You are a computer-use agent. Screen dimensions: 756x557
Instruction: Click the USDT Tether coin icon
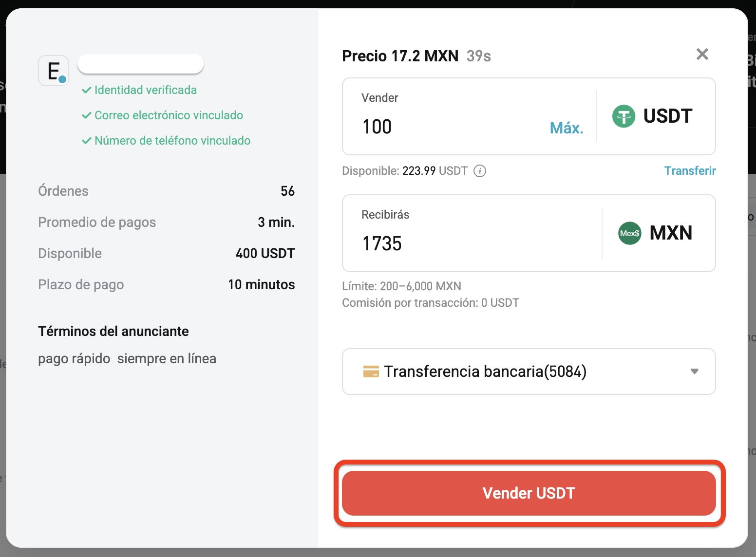624,116
